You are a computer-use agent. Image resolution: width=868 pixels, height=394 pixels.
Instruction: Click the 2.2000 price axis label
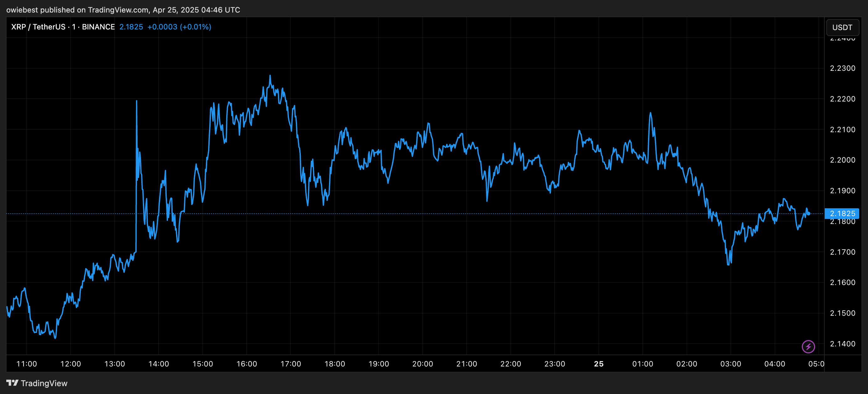pyautogui.click(x=842, y=160)
